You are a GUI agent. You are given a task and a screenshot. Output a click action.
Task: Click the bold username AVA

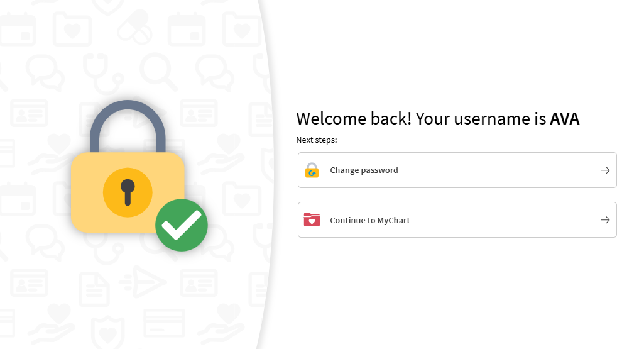pyautogui.click(x=564, y=118)
